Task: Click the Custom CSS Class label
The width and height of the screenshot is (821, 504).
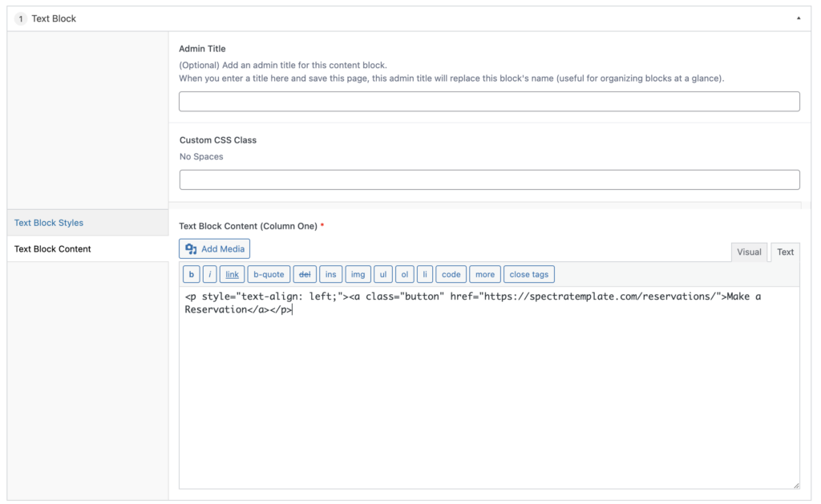Action: [218, 140]
